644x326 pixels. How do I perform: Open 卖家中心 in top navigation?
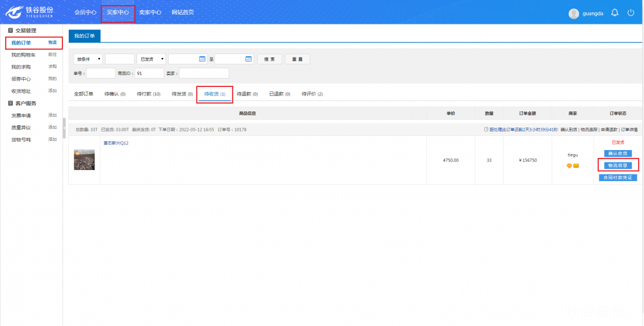[x=150, y=12]
